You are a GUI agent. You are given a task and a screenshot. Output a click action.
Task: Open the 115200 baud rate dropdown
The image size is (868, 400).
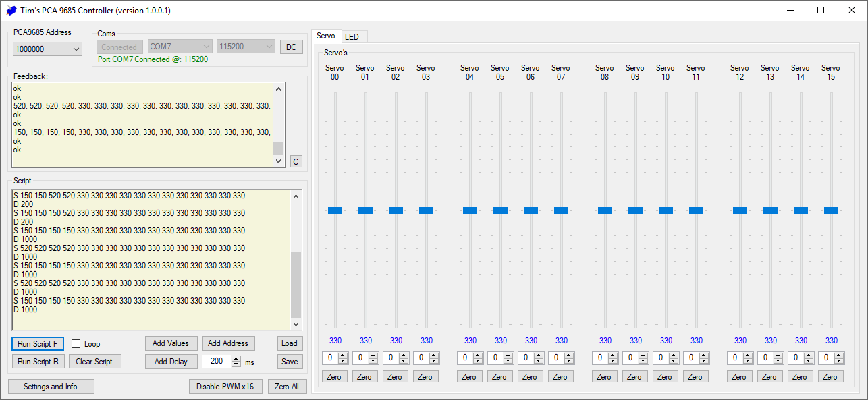246,47
